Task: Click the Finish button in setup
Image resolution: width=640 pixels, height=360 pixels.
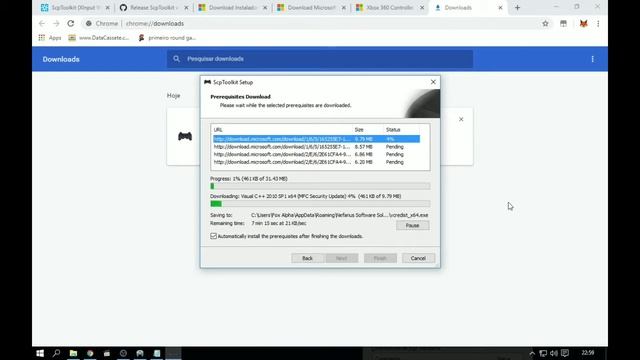Action: click(380, 258)
